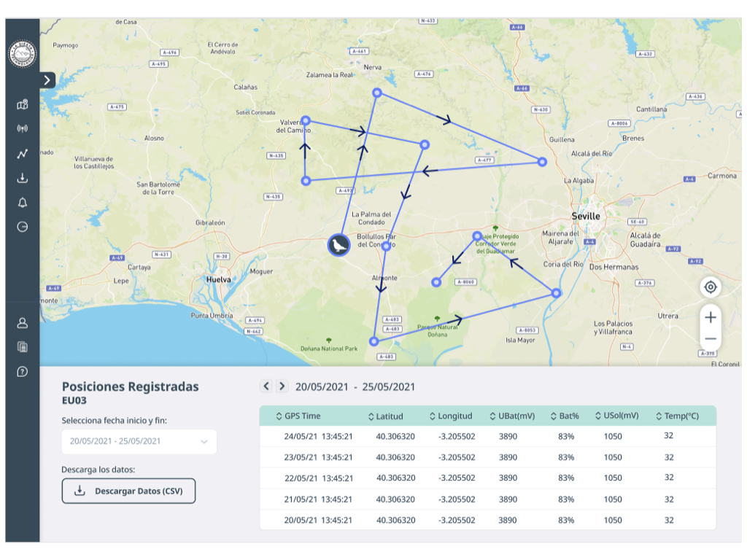Open the date range dropdown
The width and height of the screenshot is (747, 560).
click(139, 441)
